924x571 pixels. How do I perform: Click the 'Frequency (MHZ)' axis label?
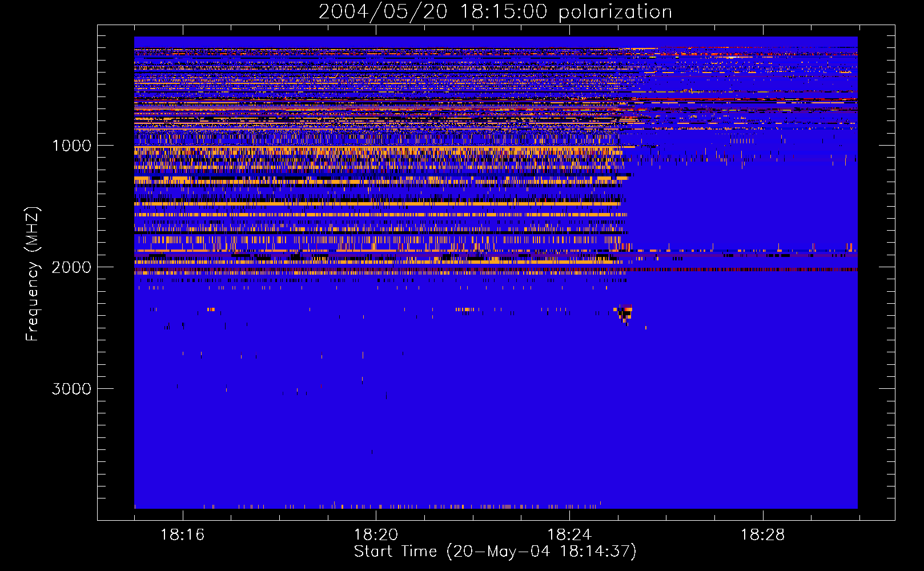tap(33, 274)
